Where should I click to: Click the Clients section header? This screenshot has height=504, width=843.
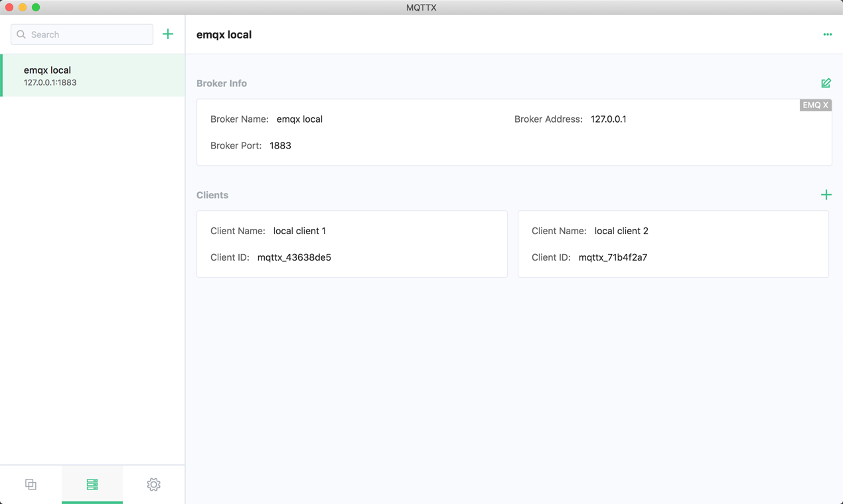pos(212,194)
